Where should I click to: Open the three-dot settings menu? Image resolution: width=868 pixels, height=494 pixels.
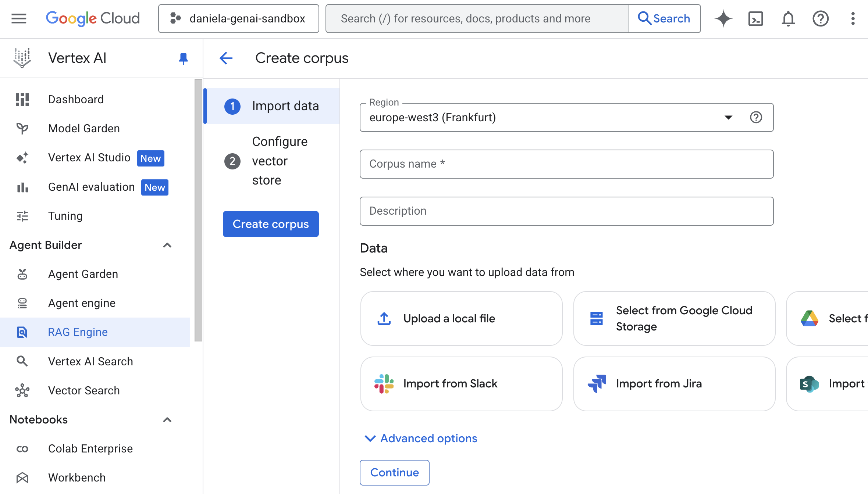[x=853, y=19]
